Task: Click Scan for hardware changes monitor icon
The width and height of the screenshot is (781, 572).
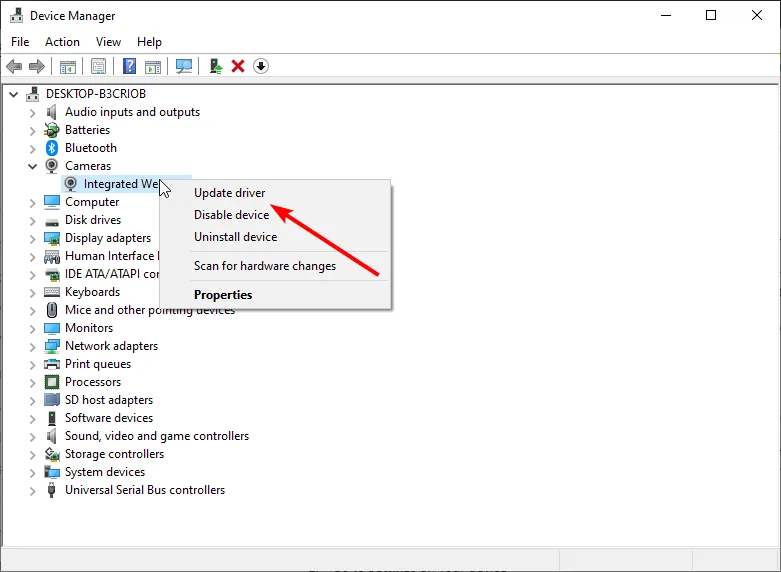Action: click(x=183, y=66)
